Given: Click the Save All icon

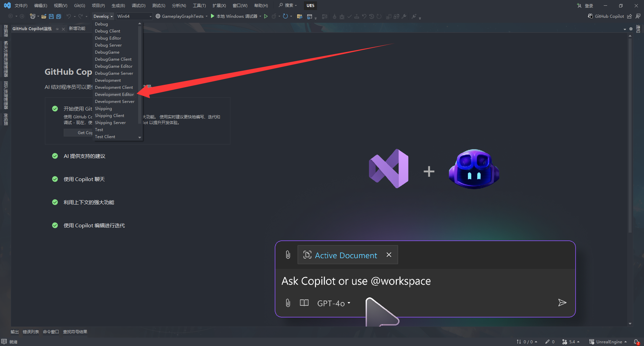Looking at the screenshot, I should tap(59, 16).
